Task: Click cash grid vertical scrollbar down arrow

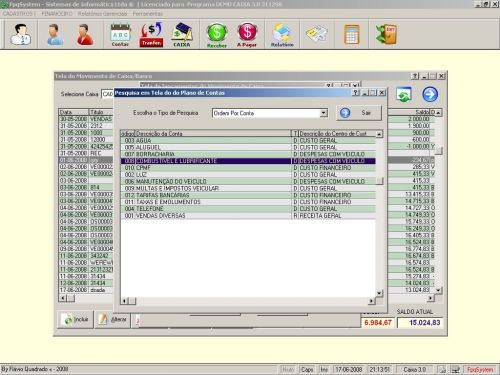Action: pyautogui.click(x=439, y=290)
